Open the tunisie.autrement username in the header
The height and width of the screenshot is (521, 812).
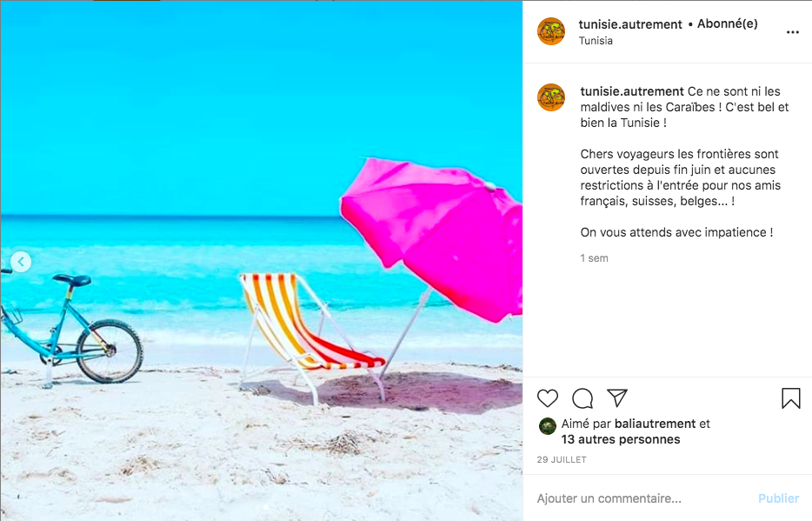(x=630, y=24)
